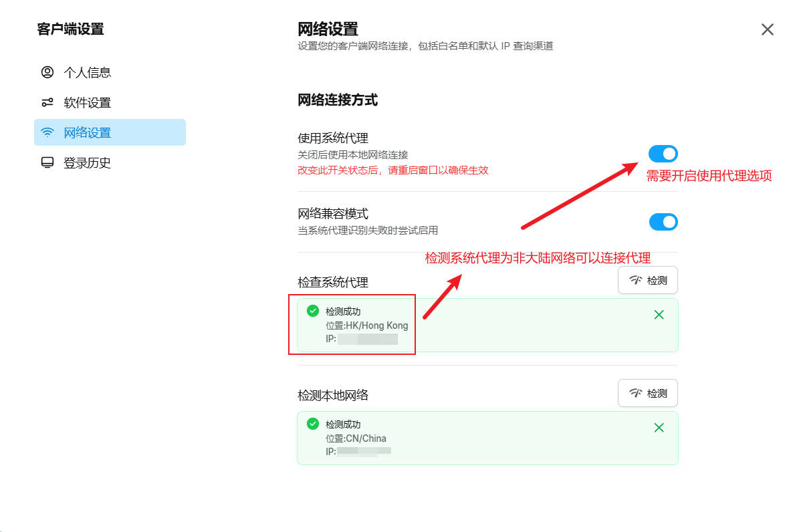Open the 软件设置 menu item
This screenshot has width=793, height=532.
[87, 102]
